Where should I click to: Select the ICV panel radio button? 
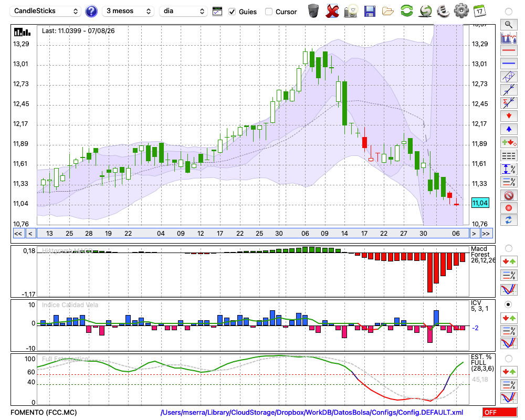[508, 304]
